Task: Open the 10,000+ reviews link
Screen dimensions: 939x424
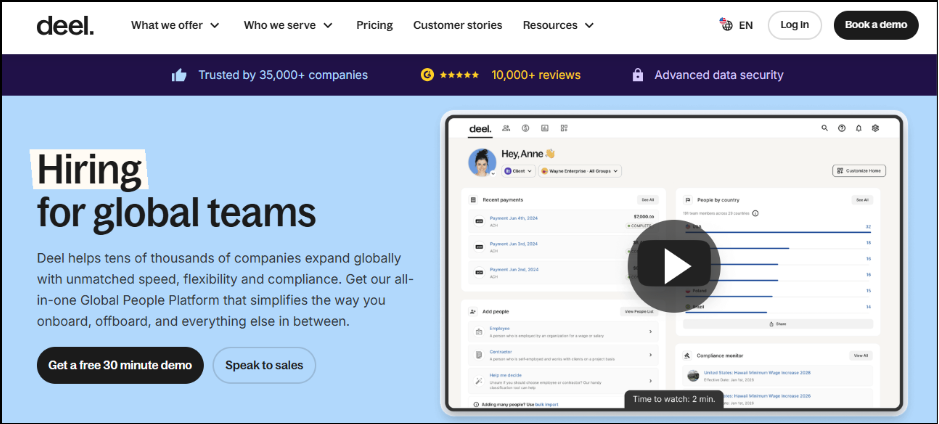Action: [x=536, y=75]
